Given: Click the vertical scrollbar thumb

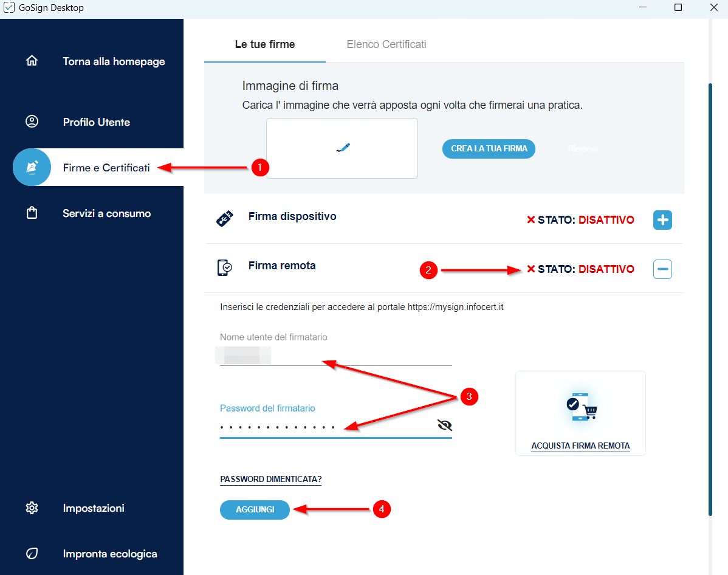Looking at the screenshot, I should 710,300.
